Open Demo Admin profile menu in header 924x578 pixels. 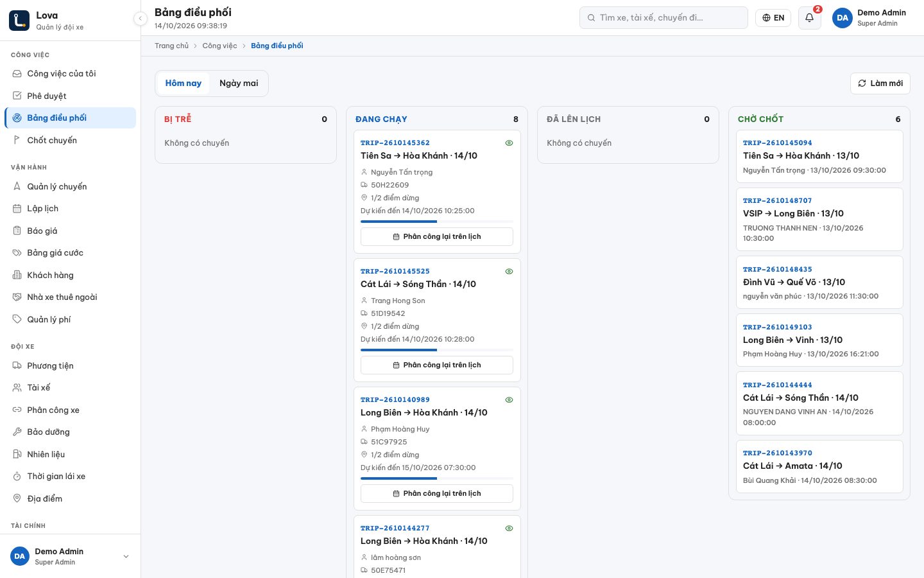click(870, 18)
